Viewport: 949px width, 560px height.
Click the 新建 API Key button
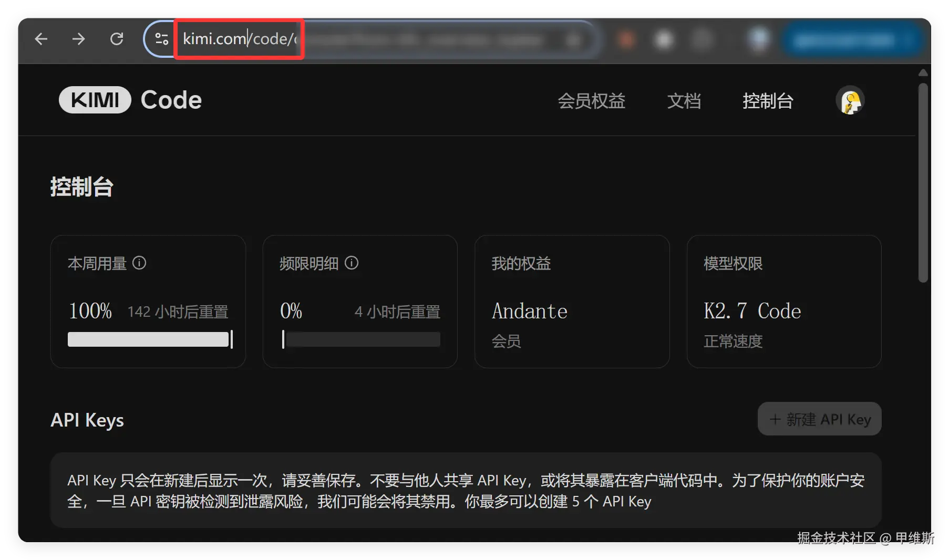pos(819,419)
